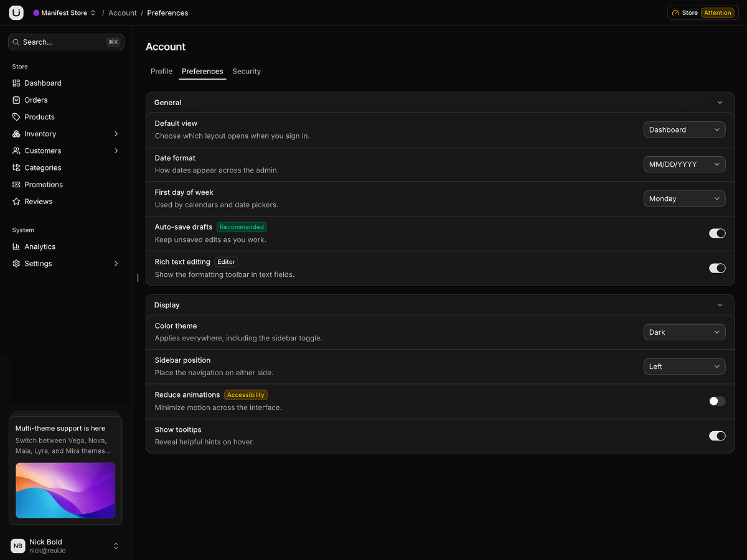The width and height of the screenshot is (747, 560).
Task: Click the Inventory boxes icon
Action: 16,134
